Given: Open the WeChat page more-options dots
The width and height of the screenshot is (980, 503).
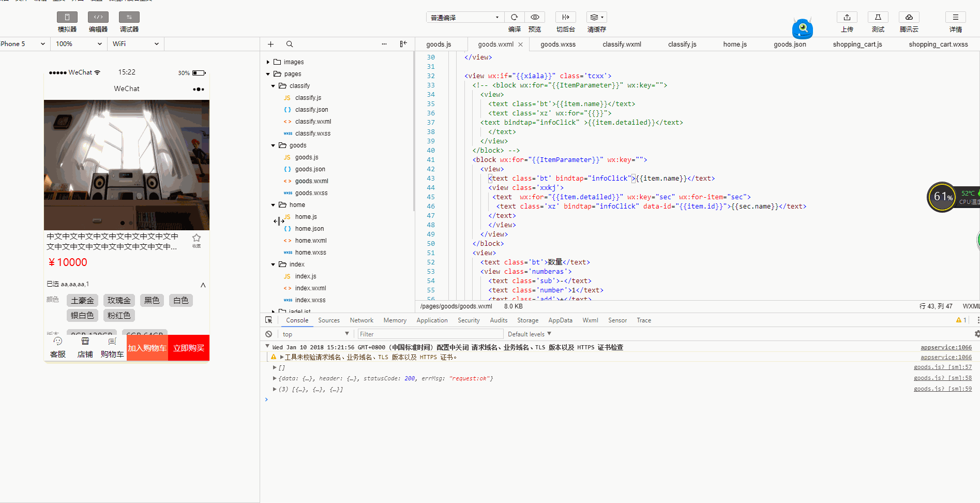Looking at the screenshot, I should (x=199, y=89).
